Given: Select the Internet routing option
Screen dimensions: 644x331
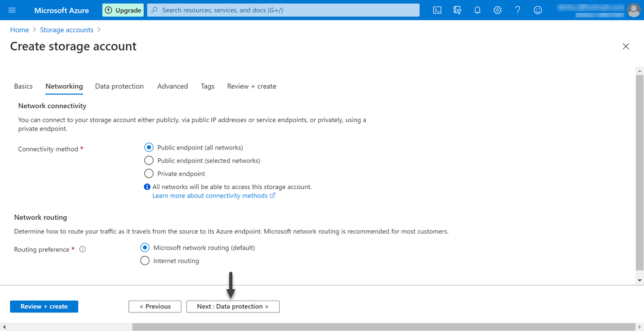Looking at the screenshot, I should [x=145, y=261].
